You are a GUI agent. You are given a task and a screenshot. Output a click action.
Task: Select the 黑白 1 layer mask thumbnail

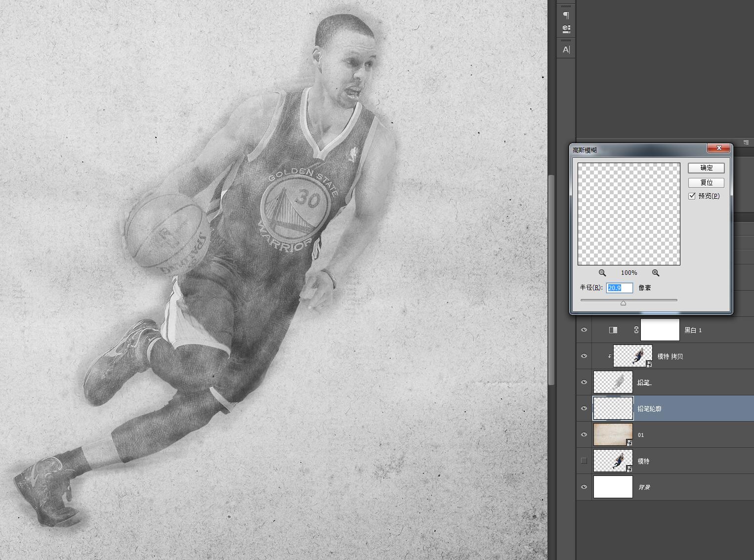coord(660,330)
